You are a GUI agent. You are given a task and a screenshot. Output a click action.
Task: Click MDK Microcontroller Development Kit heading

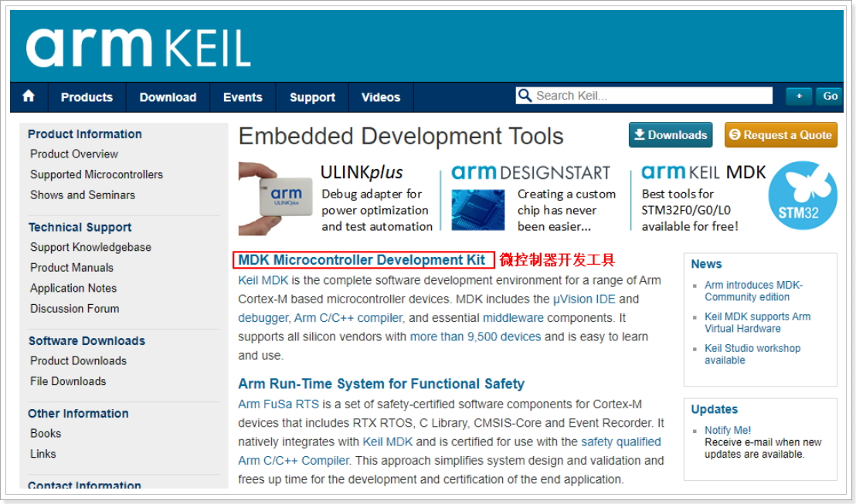[362, 260]
